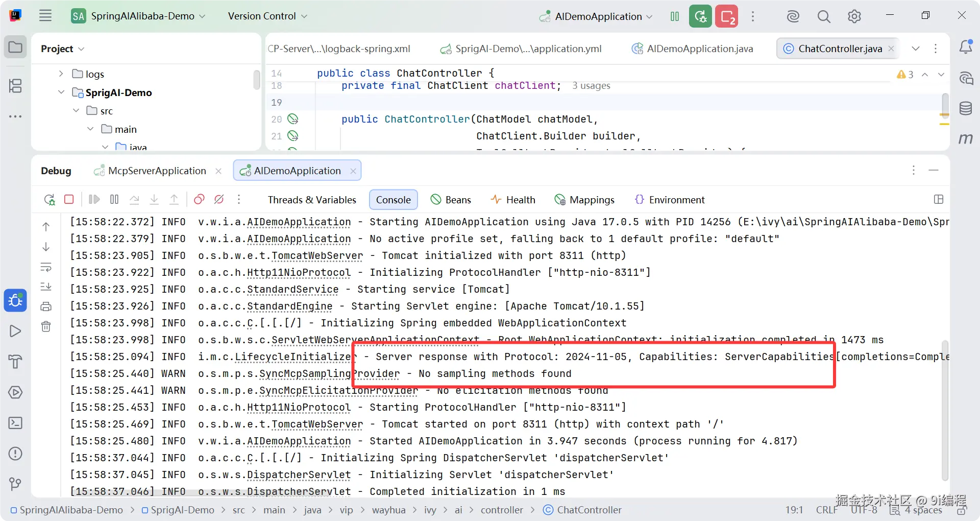Switch to the Console tab
The height and width of the screenshot is (521, 980).
click(x=393, y=200)
